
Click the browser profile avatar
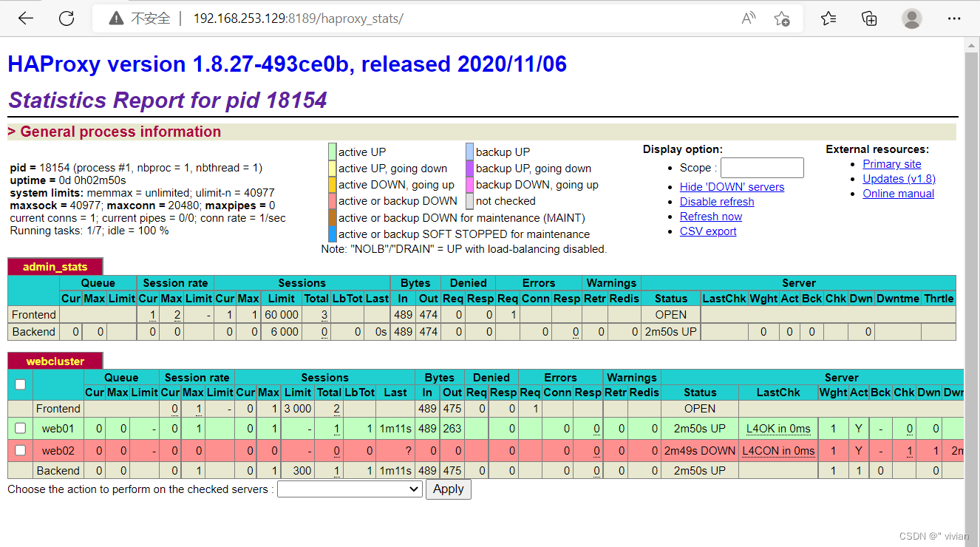pos(911,18)
